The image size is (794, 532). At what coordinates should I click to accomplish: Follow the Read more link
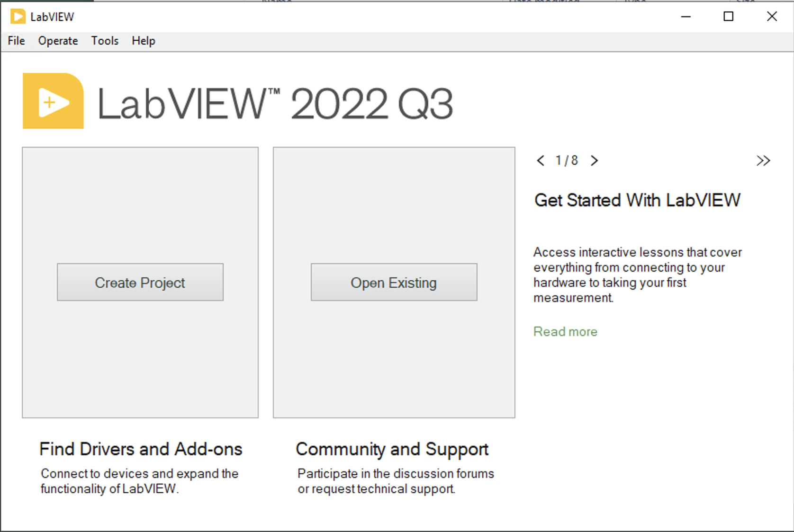tap(565, 331)
